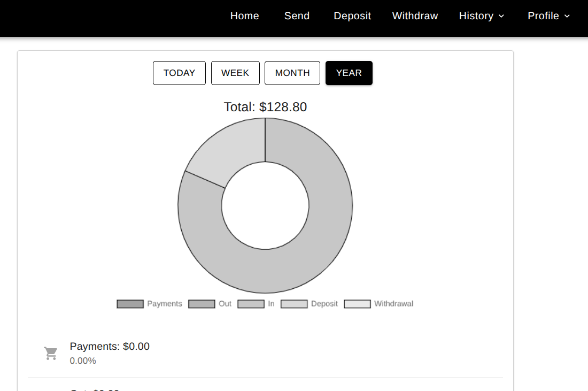The width and height of the screenshot is (588, 391).
Task: Click the Payments legend color box
Action: coord(130,304)
